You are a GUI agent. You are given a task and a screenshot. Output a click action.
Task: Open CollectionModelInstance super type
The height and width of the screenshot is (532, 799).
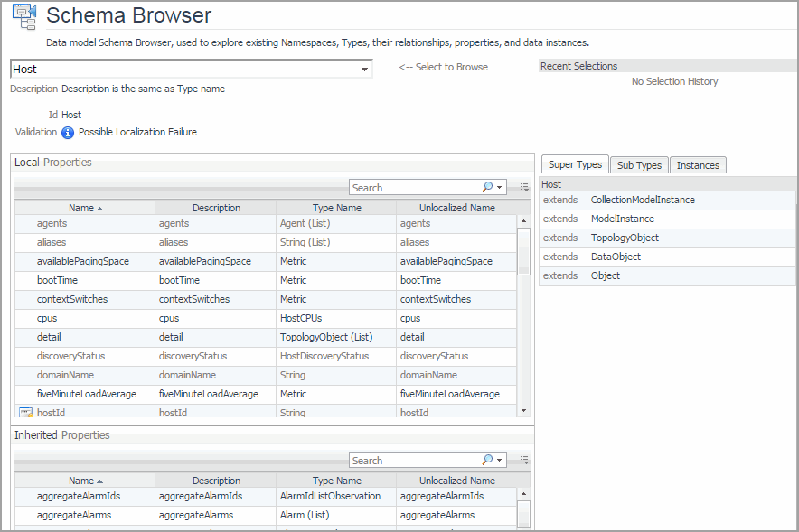click(642, 200)
